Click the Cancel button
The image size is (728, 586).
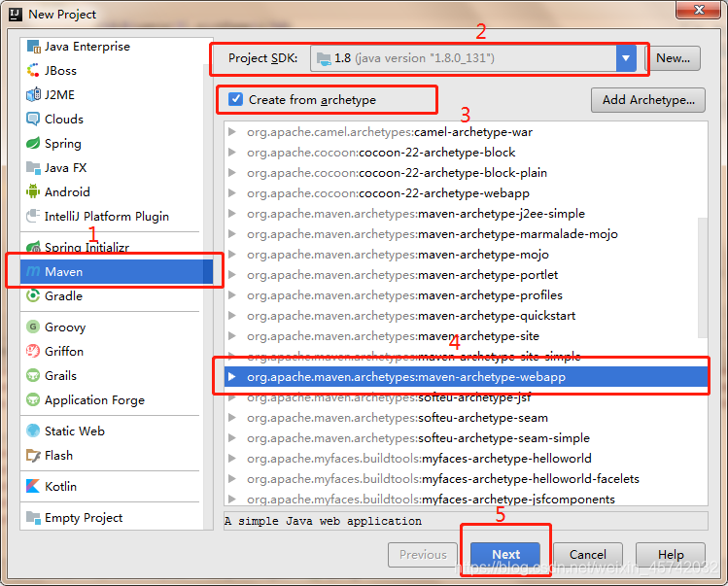pyautogui.click(x=588, y=555)
